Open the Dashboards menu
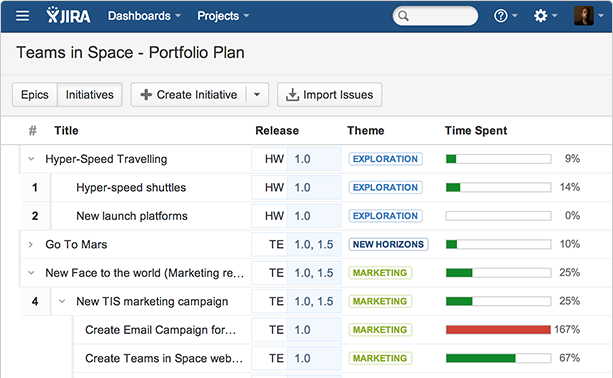 coord(144,16)
